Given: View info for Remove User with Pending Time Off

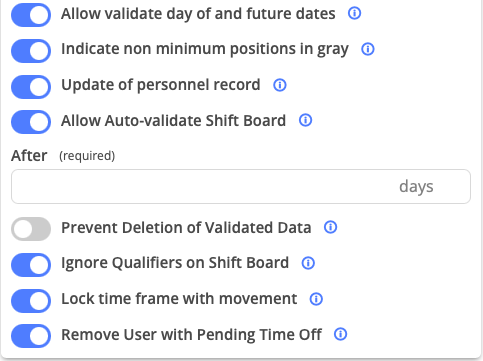Looking at the screenshot, I should point(340,334).
